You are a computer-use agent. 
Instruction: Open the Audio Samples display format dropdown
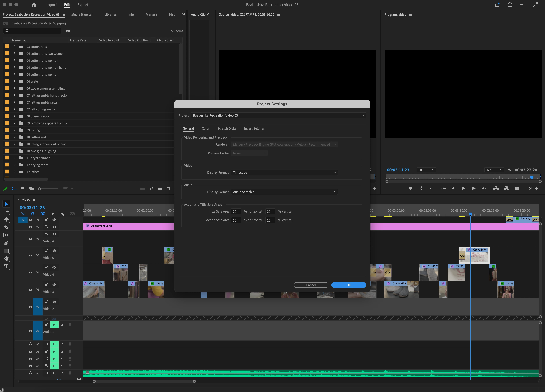click(x=284, y=192)
